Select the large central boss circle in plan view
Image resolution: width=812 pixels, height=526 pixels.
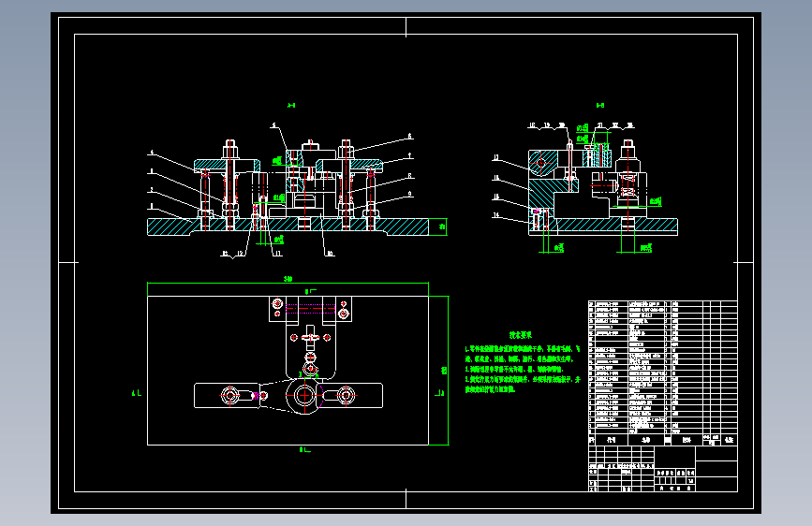tap(305, 396)
